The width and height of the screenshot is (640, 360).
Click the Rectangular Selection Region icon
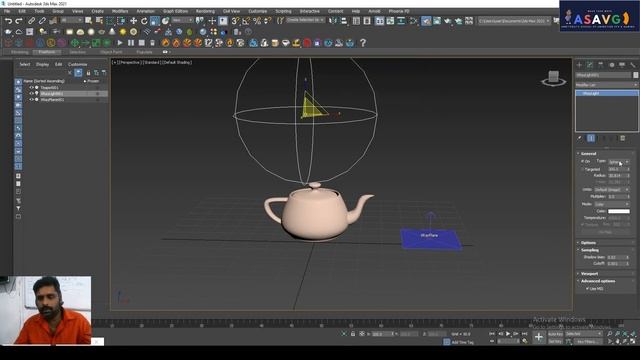tap(110, 21)
